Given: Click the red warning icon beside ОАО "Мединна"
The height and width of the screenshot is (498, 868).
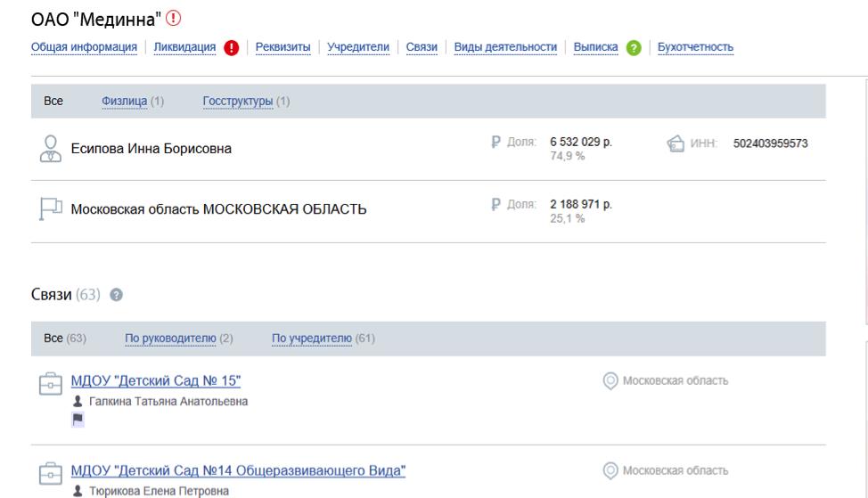Looking at the screenshot, I should (x=173, y=18).
